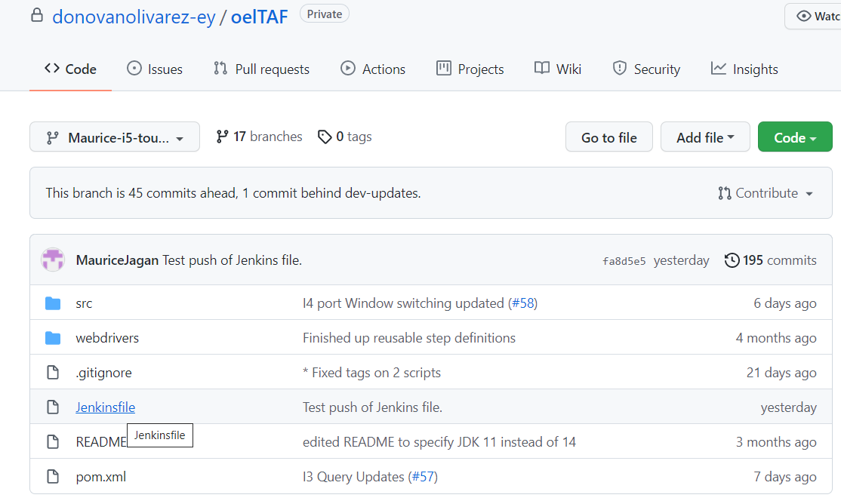Switch to the Actions tab
Screen dimensions: 841x504
tap(373, 69)
